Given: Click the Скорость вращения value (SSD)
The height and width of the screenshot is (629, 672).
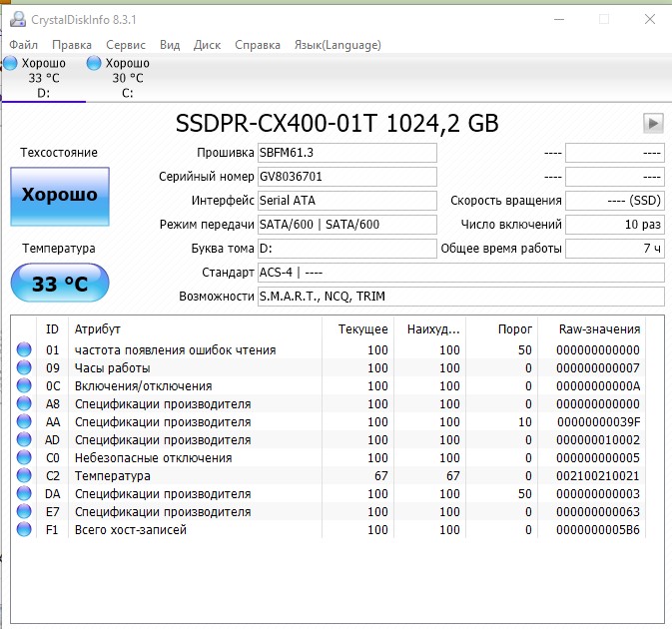Looking at the screenshot, I should (615, 201).
